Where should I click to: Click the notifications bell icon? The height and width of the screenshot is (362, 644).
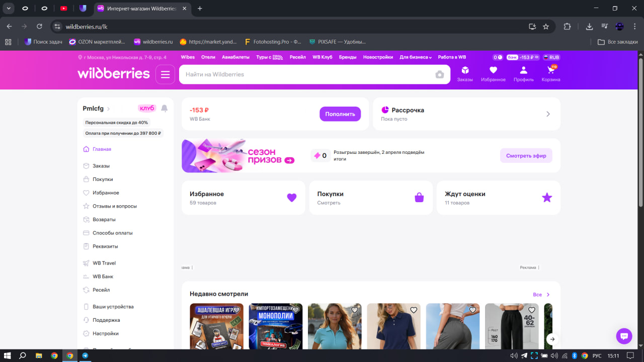(164, 109)
